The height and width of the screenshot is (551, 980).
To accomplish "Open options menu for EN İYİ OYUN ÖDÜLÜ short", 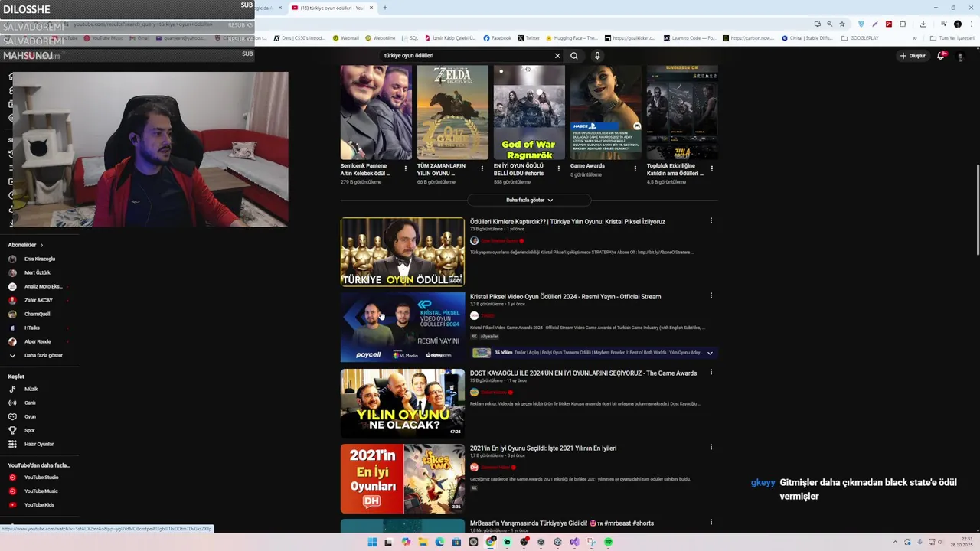I will coord(558,169).
